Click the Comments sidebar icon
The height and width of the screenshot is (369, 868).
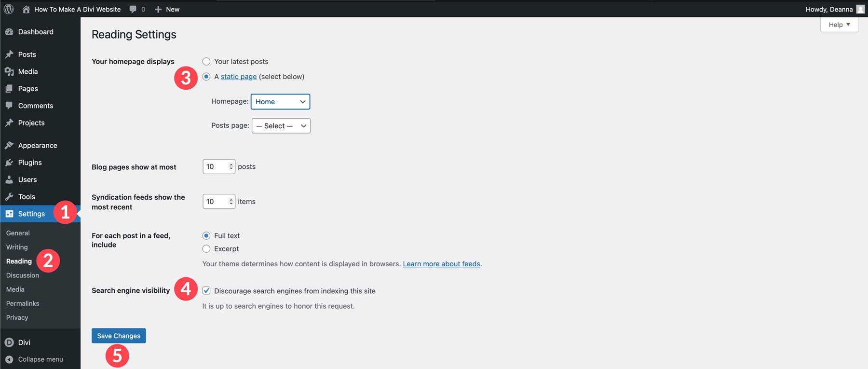tap(9, 106)
